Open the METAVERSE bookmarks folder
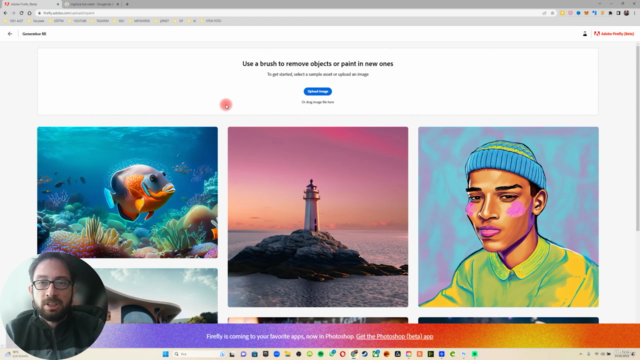Viewport: 640px width, 360px height. 140,21
